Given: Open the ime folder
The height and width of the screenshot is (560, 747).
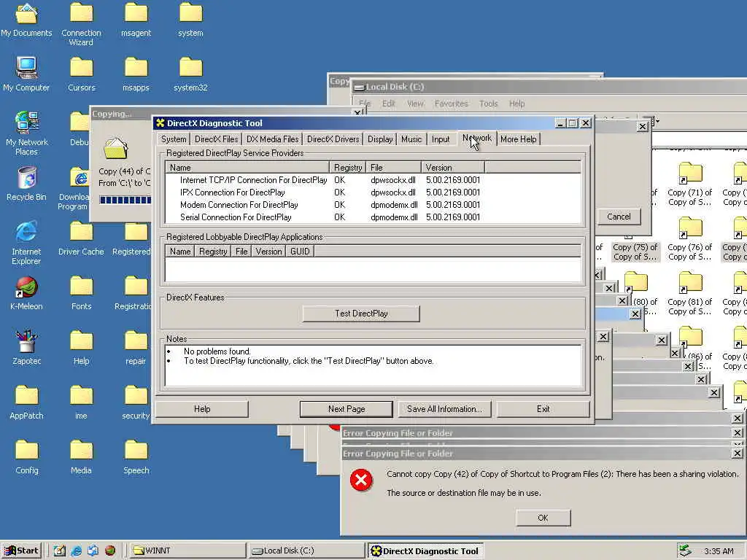Looking at the screenshot, I should (81, 402).
